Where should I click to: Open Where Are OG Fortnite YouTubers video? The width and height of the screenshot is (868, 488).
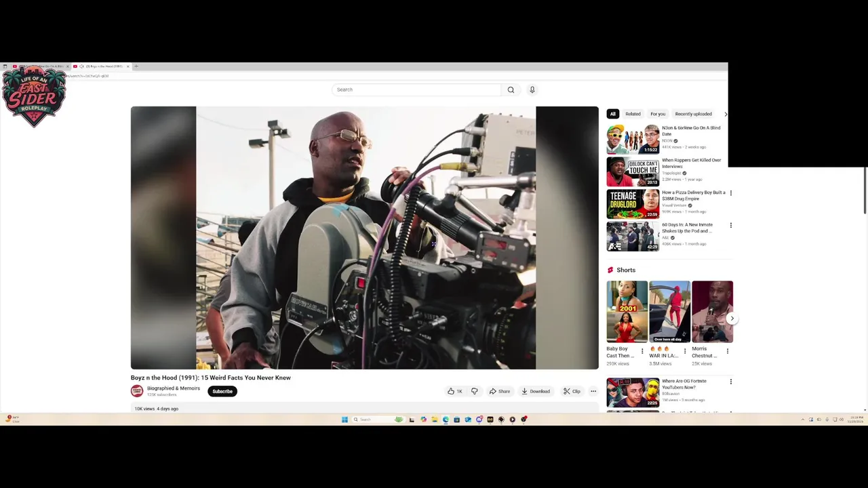633,392
